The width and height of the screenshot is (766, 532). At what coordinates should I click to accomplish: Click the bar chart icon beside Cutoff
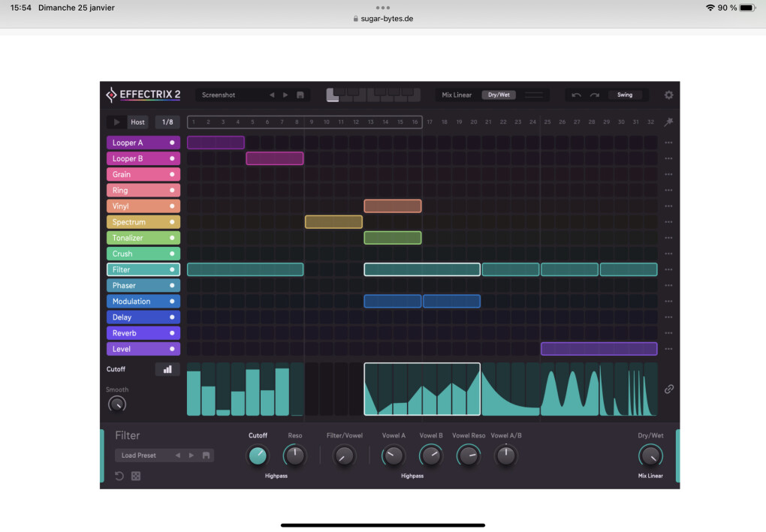click(167, 369)
